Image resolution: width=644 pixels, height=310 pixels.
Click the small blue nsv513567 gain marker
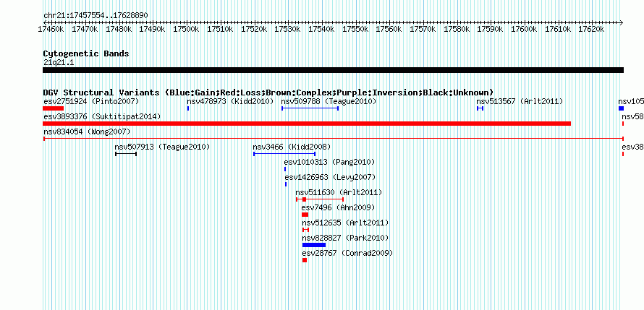click(x=480, y=108)
